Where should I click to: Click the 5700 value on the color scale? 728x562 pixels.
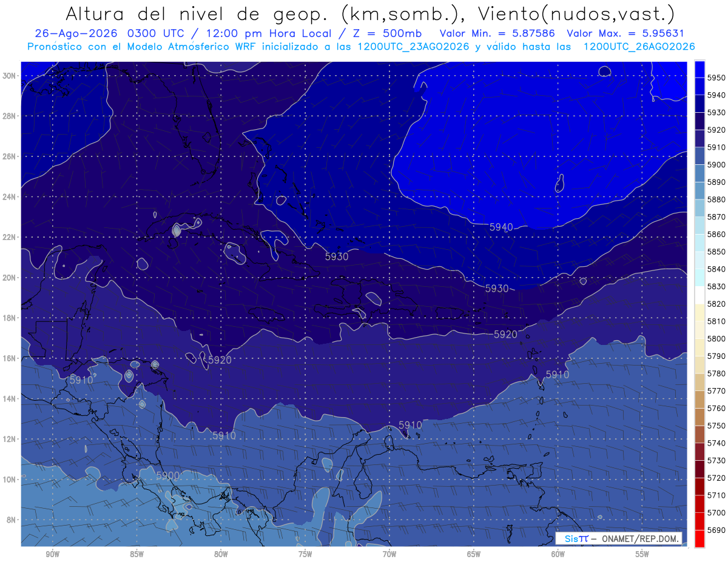716,512
